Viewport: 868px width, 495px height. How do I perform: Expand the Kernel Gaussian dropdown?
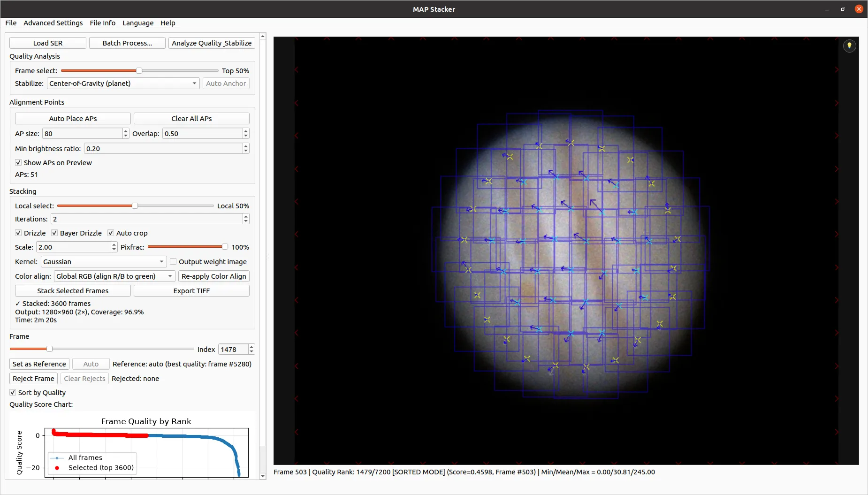pos(104,261)
